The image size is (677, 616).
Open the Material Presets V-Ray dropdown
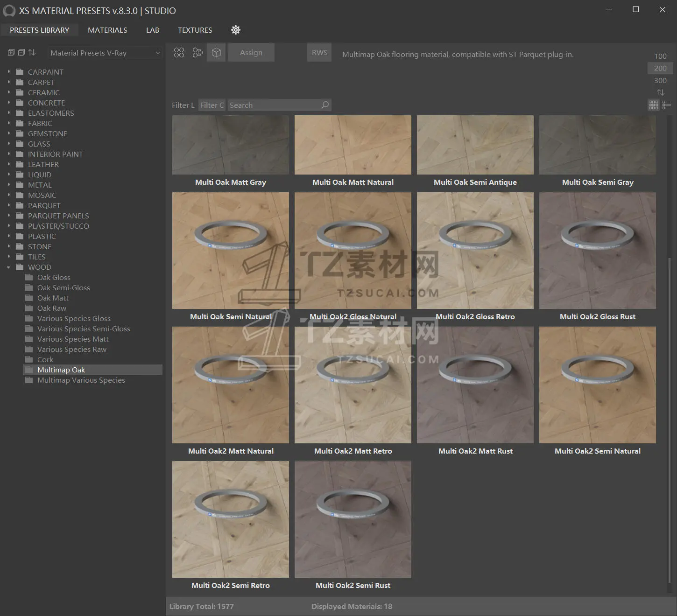[105, 53]
